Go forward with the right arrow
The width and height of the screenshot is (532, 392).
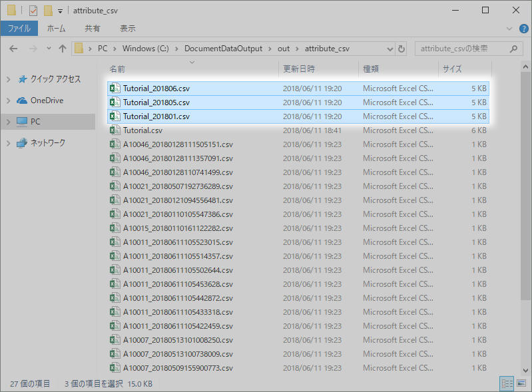[33, 49]
